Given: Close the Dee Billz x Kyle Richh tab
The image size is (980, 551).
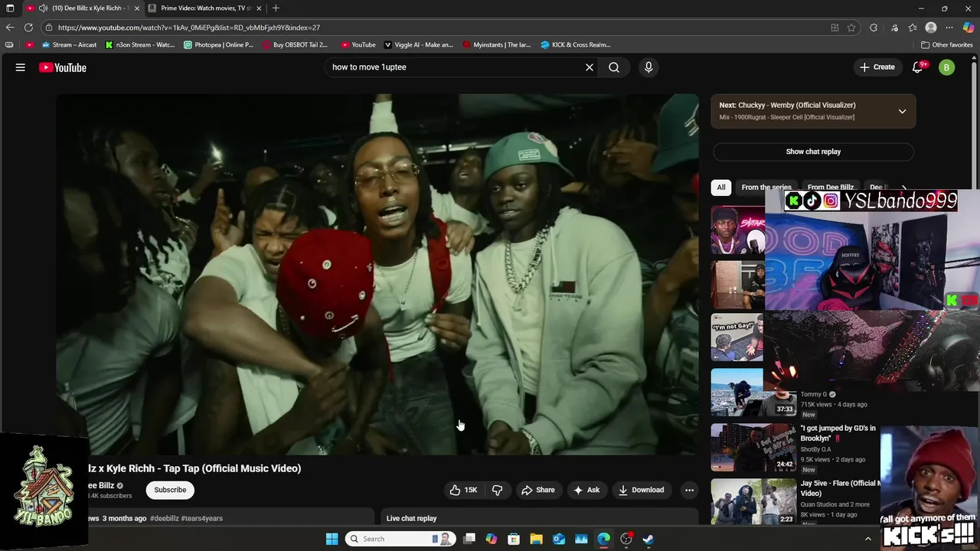Looking at the screenshot, I should [137, 8].
